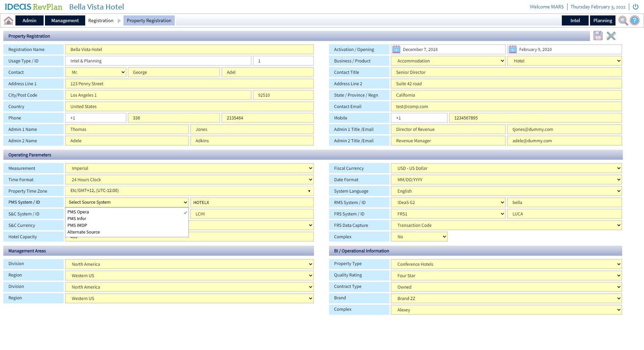Open the Fiscal Currency dropdown
This screenshot has height=350, width=644.
506,168
